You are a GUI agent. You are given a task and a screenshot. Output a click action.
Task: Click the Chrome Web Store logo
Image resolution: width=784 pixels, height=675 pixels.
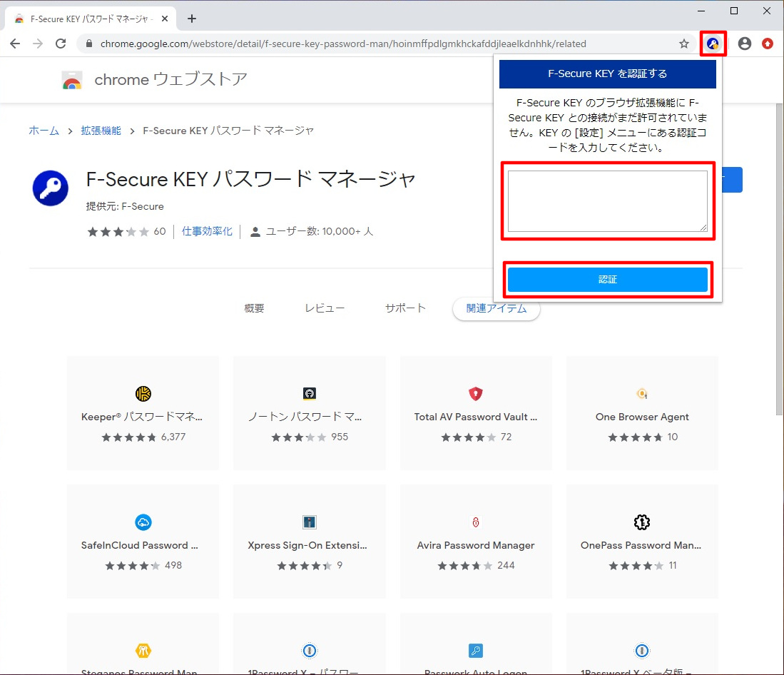pos(72,80)
